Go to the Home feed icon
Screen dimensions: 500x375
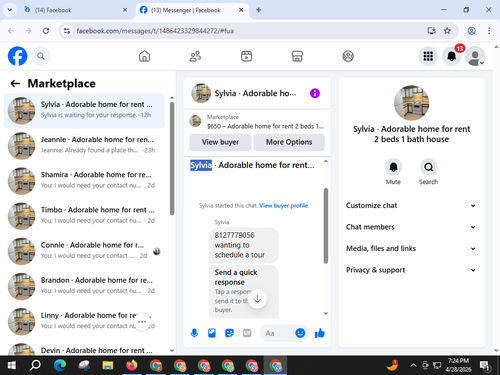pyautogui.click(x=144, y=56)
